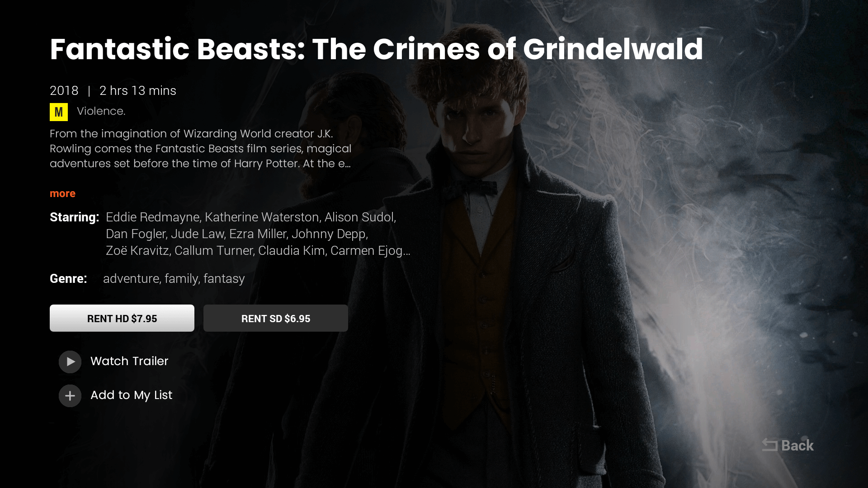Select the 'Watch Trailer' text label

point(129,361)
